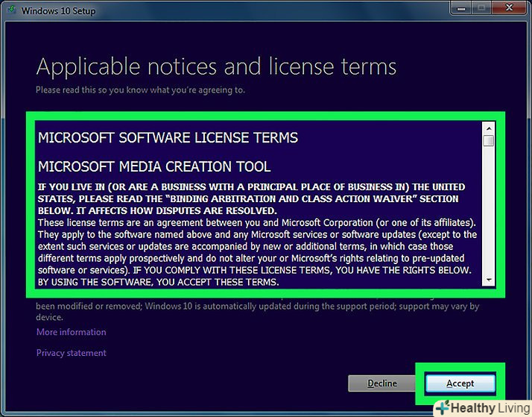Screen dimensions: 532x417
Task: Click the 'Windows 10 Setup' window title text
Action: (58, 11)
